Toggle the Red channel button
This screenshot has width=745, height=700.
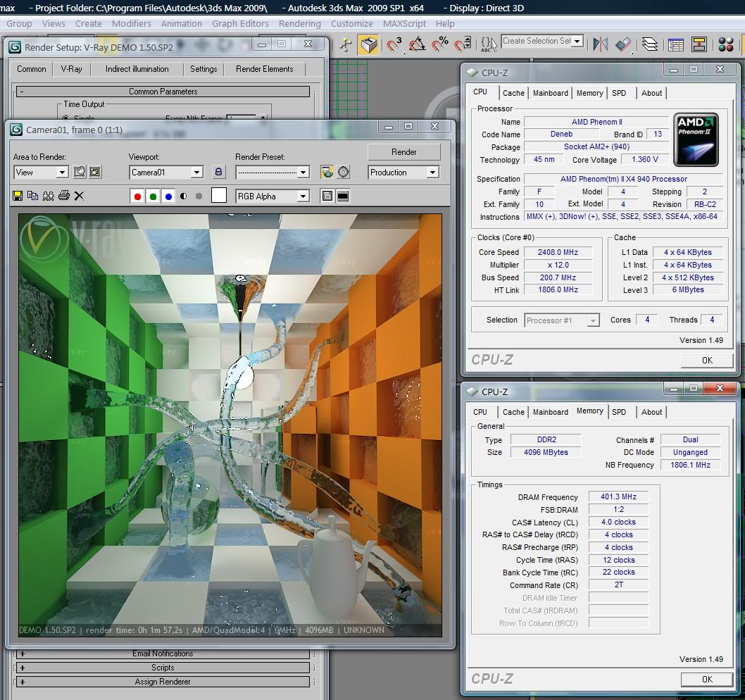tap(137, 196)
